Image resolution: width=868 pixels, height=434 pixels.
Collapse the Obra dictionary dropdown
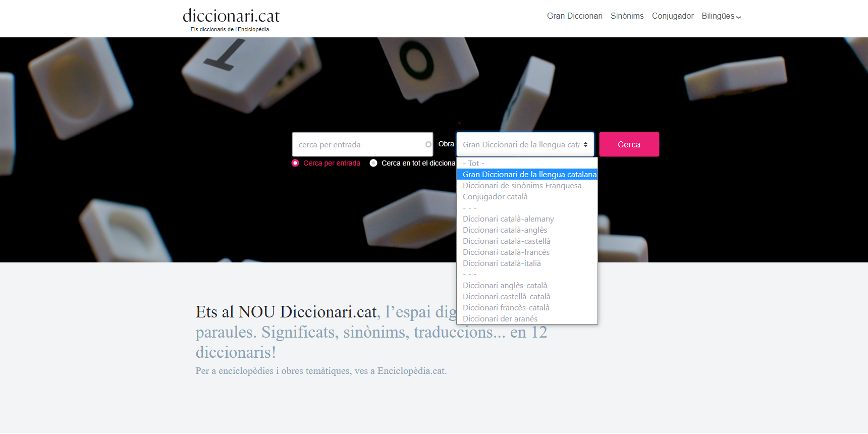coord(525,144)
